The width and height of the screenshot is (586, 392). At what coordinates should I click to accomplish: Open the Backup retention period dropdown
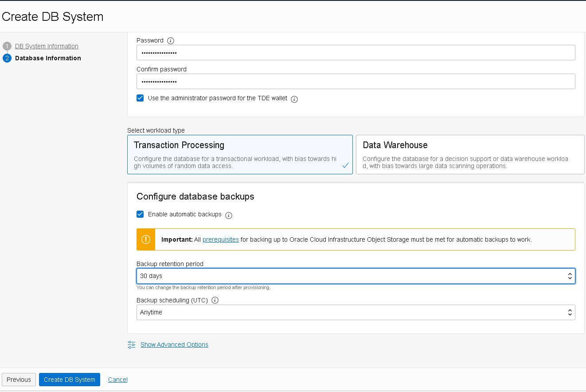tap(355, 276)
